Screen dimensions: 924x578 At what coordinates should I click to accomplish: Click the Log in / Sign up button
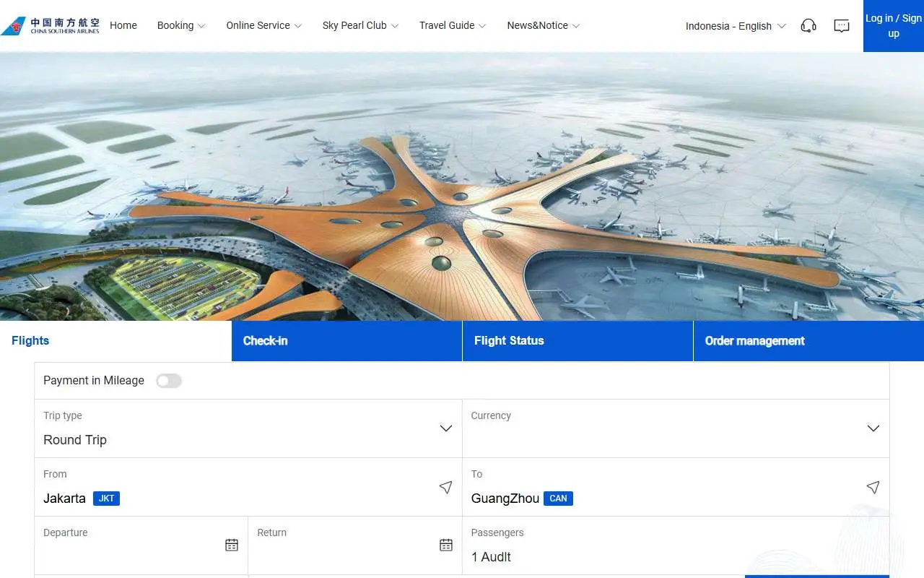point(894,26)
